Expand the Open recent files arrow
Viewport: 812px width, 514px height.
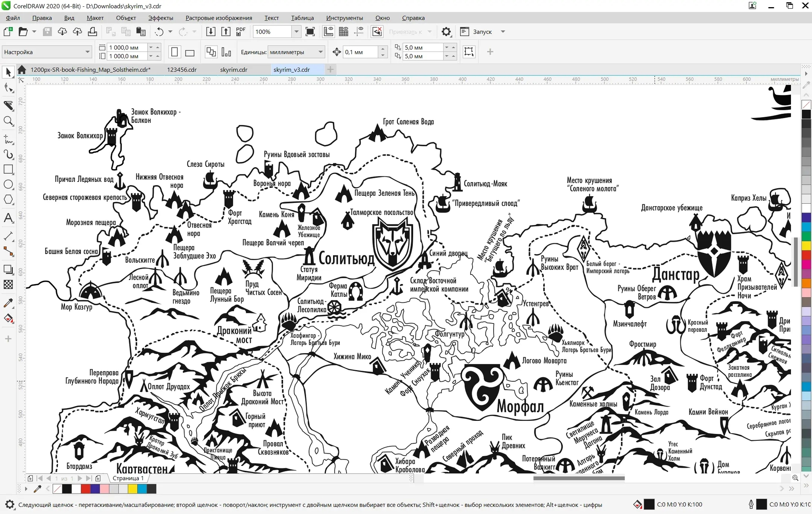point(34,32)
